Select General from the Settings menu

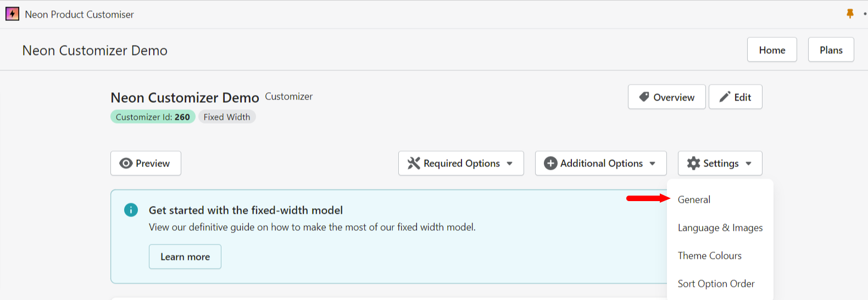coord(694,199)
